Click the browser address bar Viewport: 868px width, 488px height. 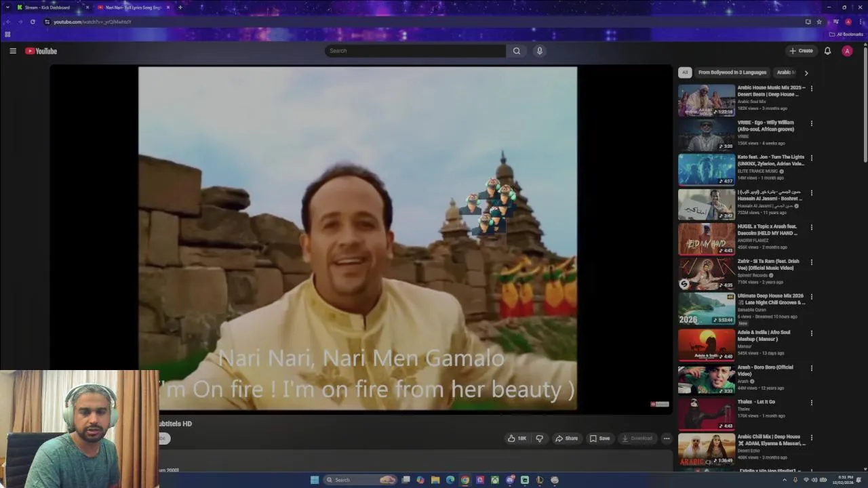point(420,22)
